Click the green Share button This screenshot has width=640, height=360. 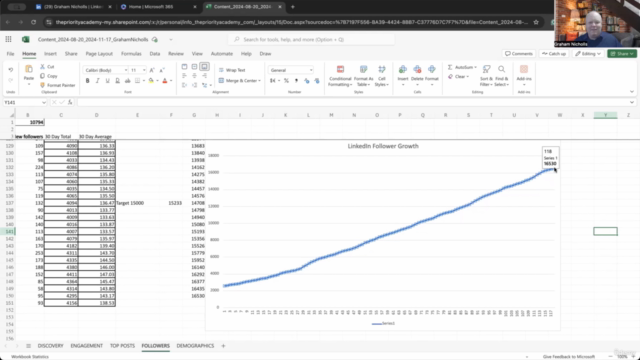(x=622, y=53)
